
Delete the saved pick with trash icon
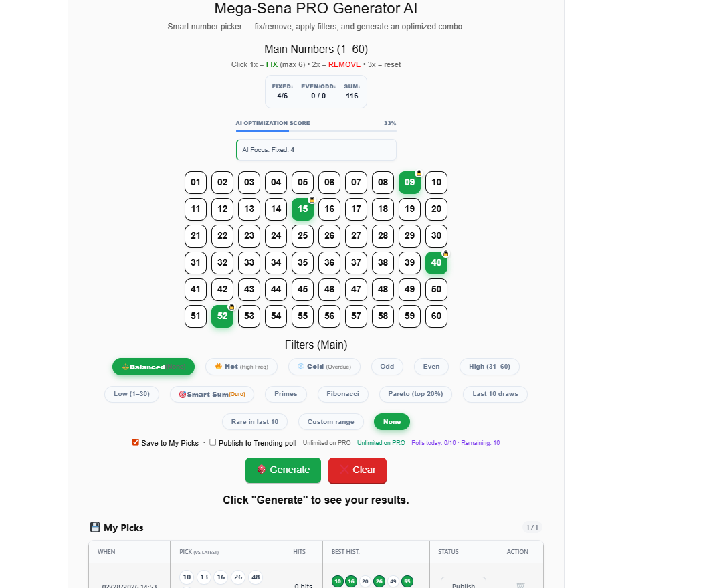(520, 585)
